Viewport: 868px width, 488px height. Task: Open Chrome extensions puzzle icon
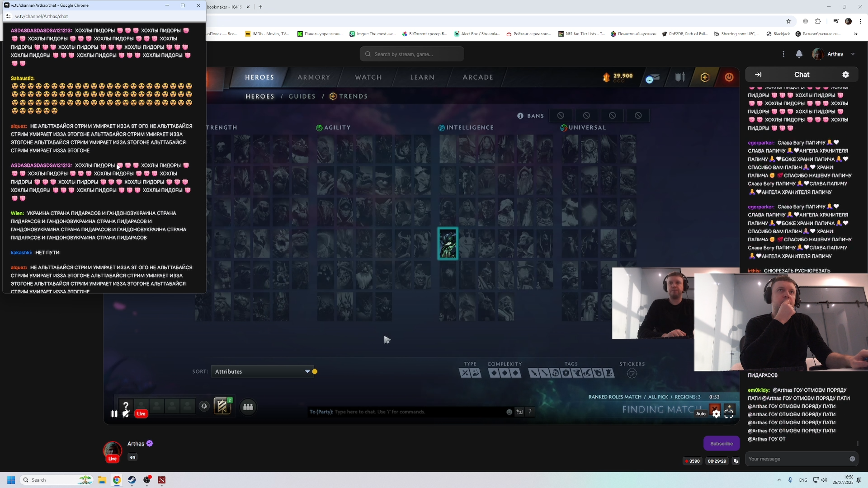pyautogui.click(x=818, y=21)
